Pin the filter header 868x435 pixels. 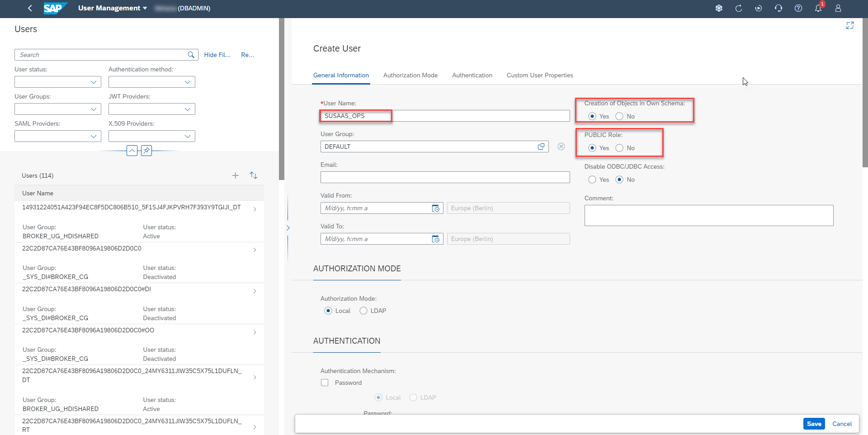(x=146, y=151)
